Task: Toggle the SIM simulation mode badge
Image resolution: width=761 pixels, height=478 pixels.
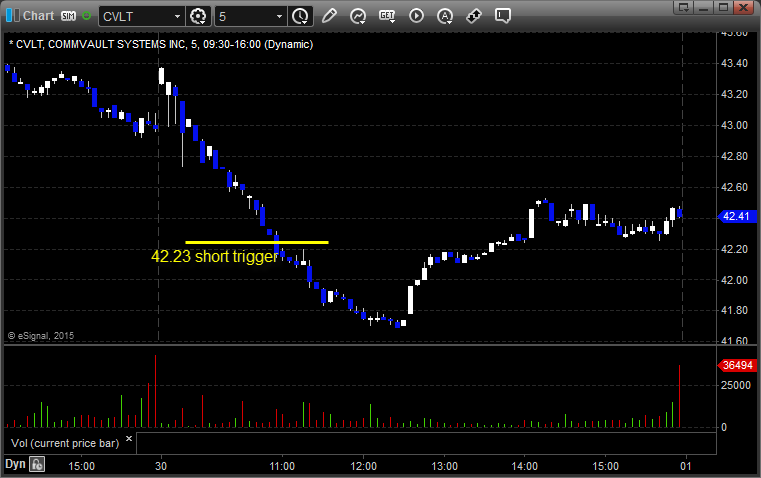Action: (68, 16)
